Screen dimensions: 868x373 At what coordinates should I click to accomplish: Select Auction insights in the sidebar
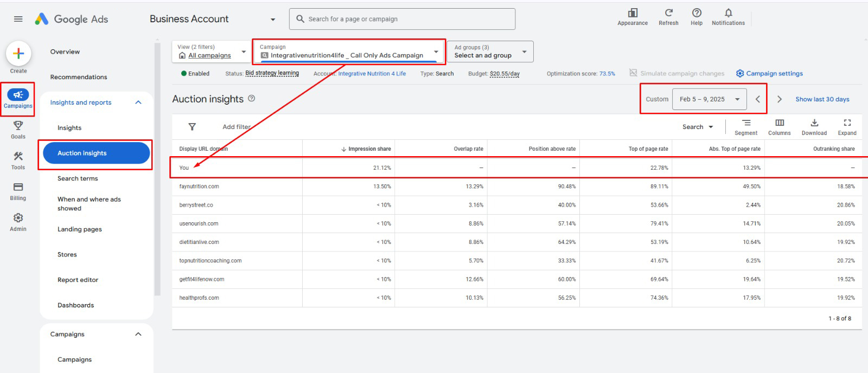(x=96, y=153)
